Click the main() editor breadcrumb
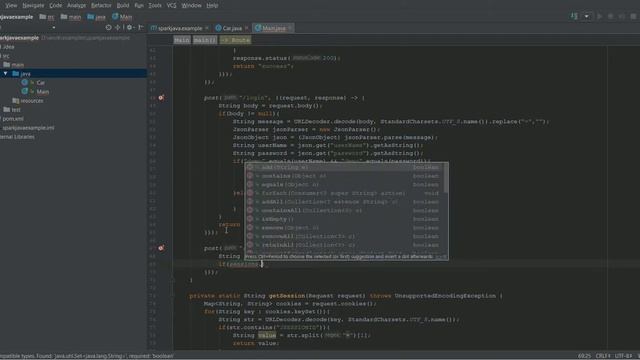 coord(204,40)
